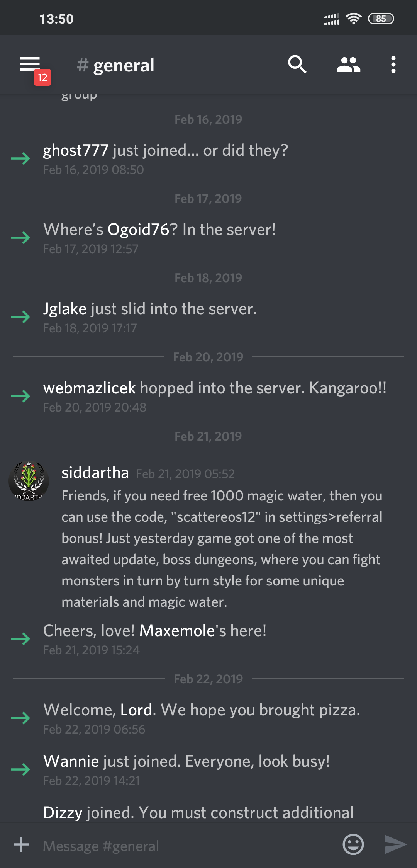417x868 pixels.
Task: Tap the username Lord in welcome message
Action: pos(136,710)
